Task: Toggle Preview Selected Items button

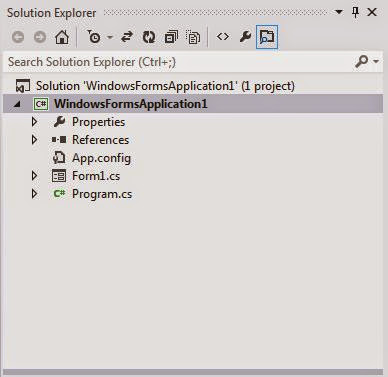Action: pos(267,37)
